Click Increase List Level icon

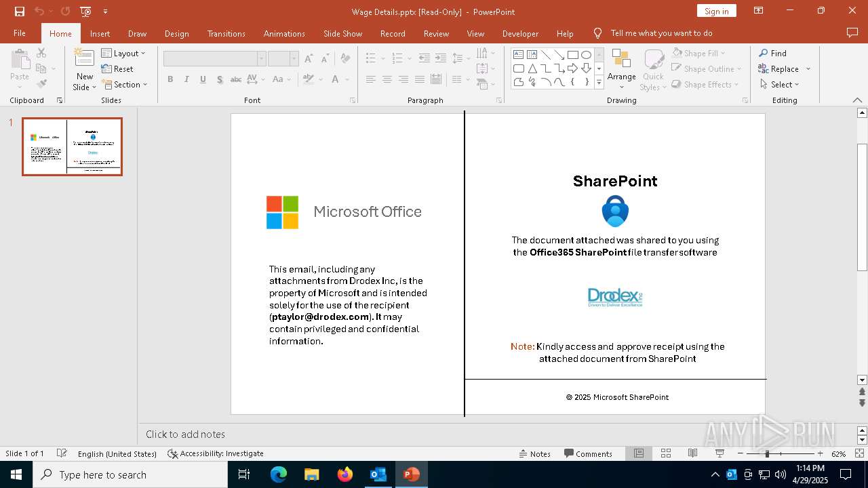point(441,58)
